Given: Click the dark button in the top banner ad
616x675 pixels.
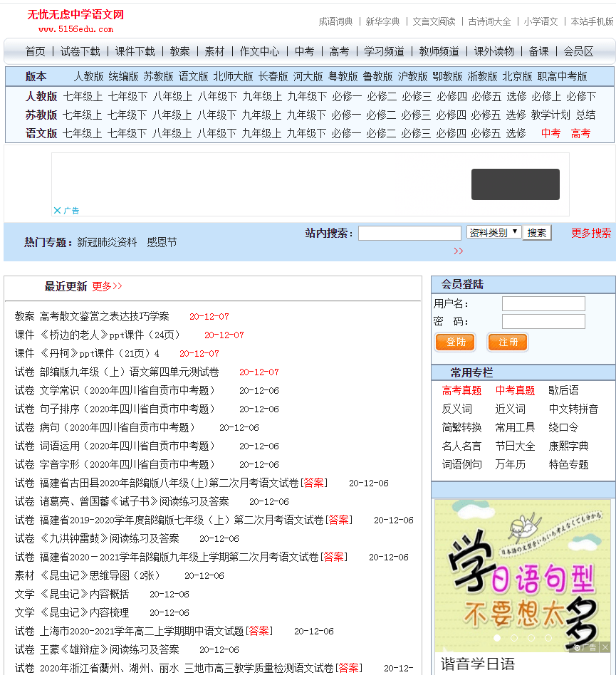Looking at the screenshot, I should (515, 184).
